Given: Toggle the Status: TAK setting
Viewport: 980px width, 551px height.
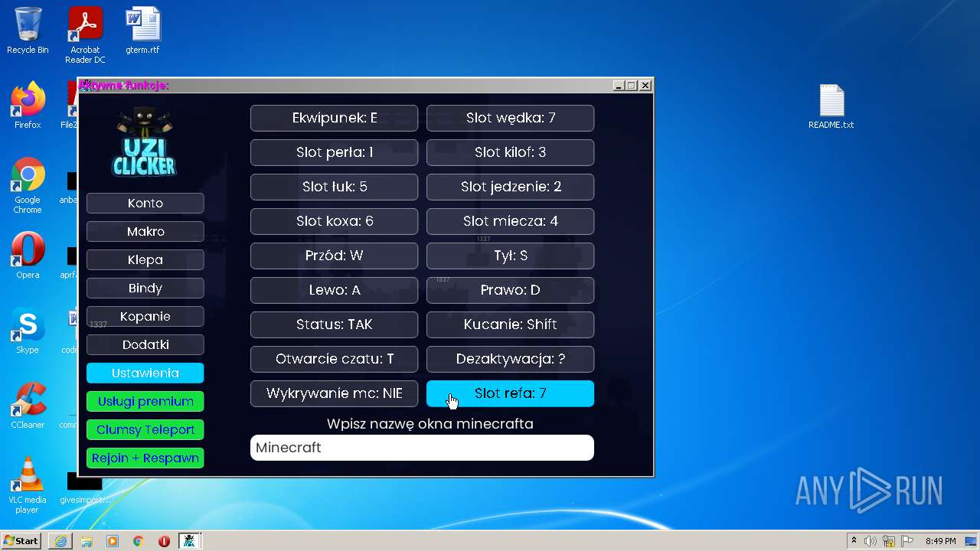Looking at the screenshot, I should point(335,324).
